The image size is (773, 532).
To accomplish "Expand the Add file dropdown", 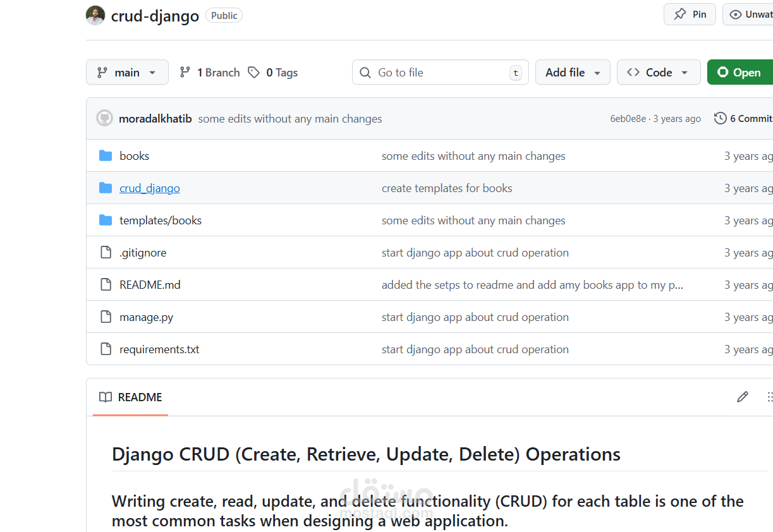I will [572, 72].
